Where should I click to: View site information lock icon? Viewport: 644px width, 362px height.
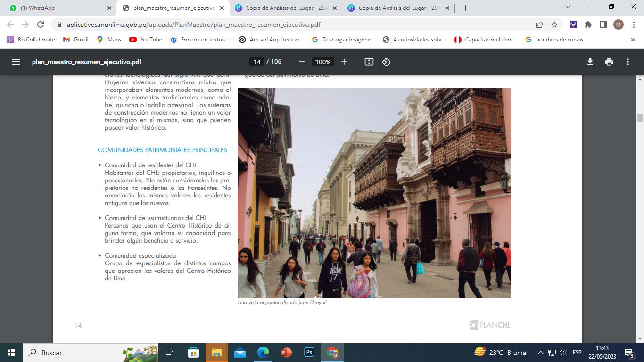59,25
